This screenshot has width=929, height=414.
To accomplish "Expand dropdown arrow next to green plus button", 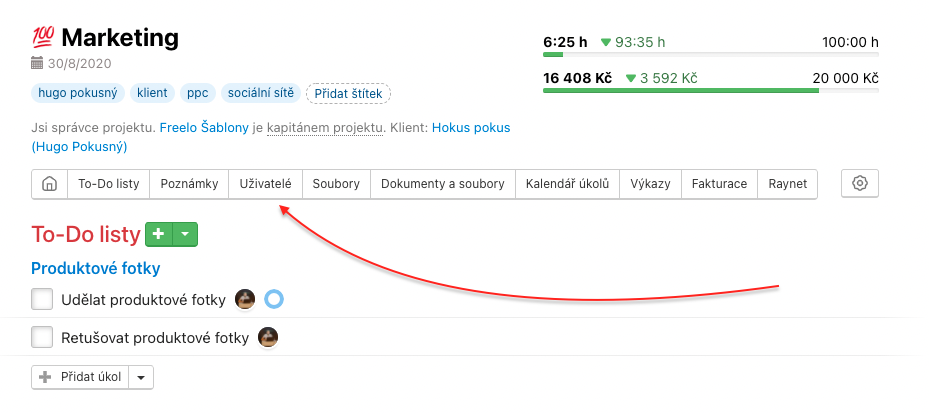I will coord(186,234).
